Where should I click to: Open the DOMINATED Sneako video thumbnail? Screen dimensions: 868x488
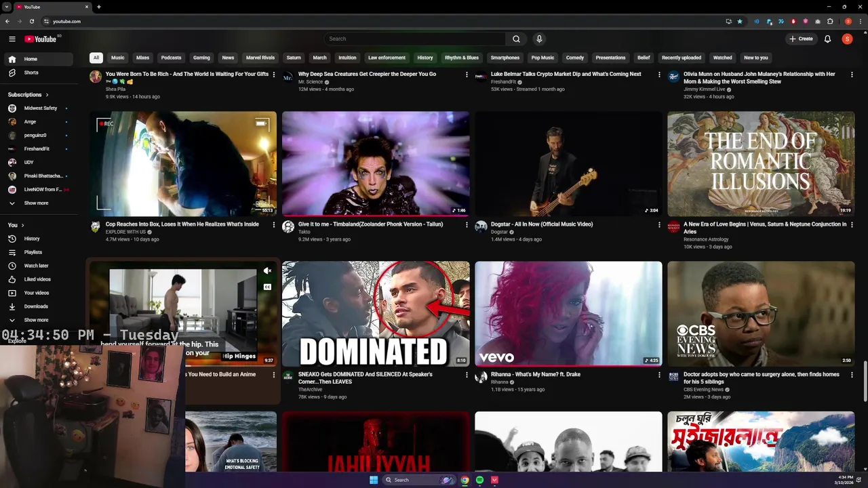376,314
